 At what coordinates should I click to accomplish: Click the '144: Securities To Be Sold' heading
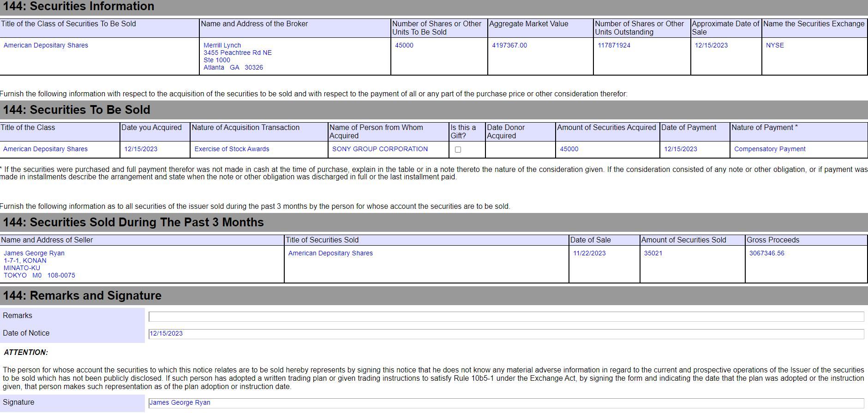77,110
